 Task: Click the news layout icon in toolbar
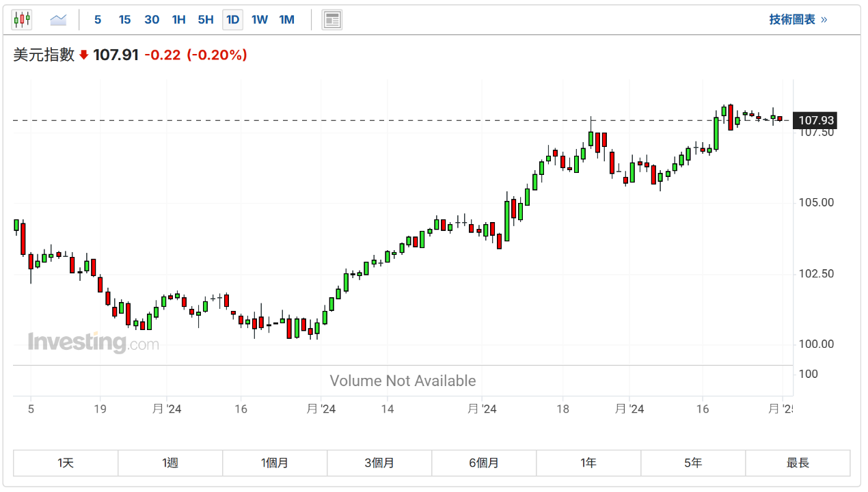[x=332, y=20]
